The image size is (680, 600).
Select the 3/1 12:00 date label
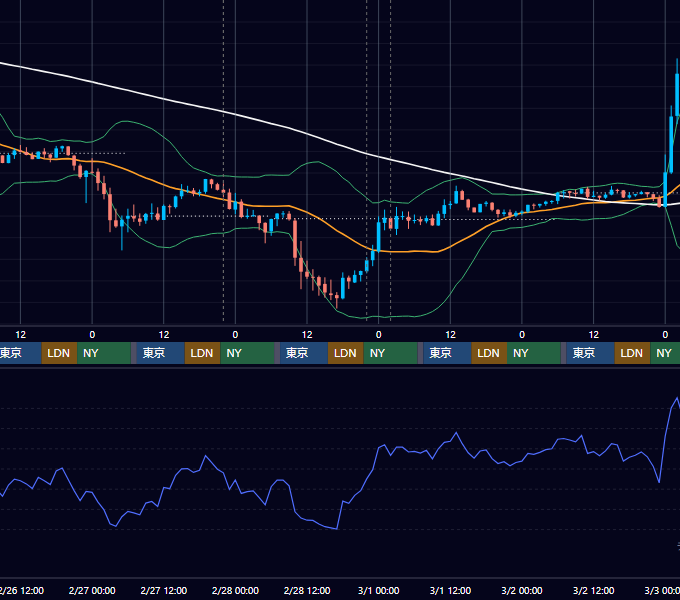[x=450, y=590]
